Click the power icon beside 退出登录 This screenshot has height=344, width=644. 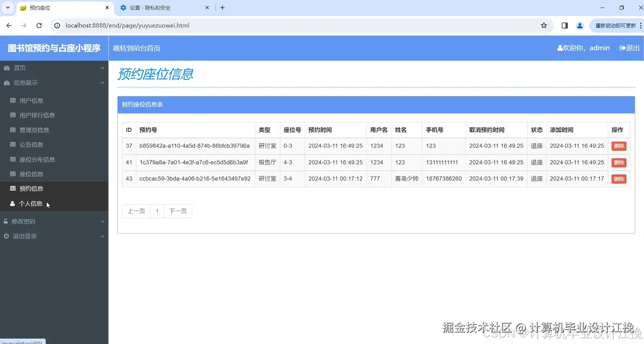pyautogui.click(x=5, y=236)
